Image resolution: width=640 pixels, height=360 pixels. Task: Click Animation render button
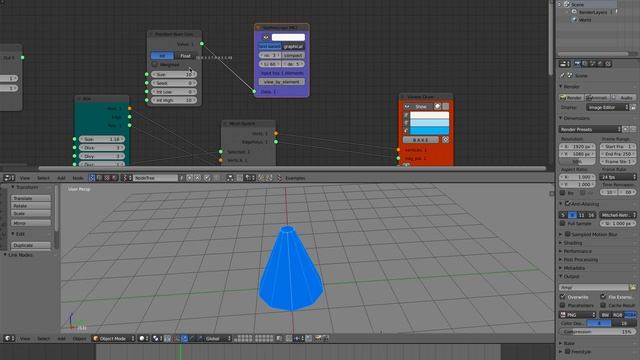point(597,98)
